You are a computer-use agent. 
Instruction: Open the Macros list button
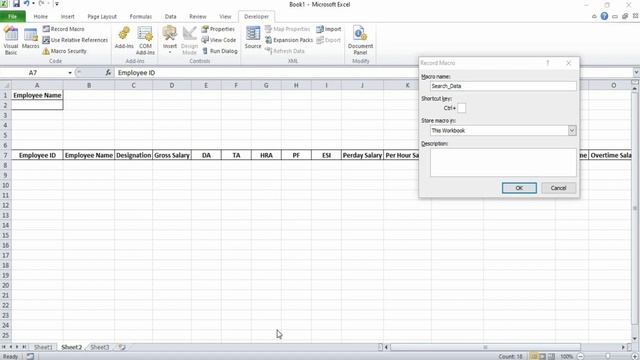pos(31,39)
